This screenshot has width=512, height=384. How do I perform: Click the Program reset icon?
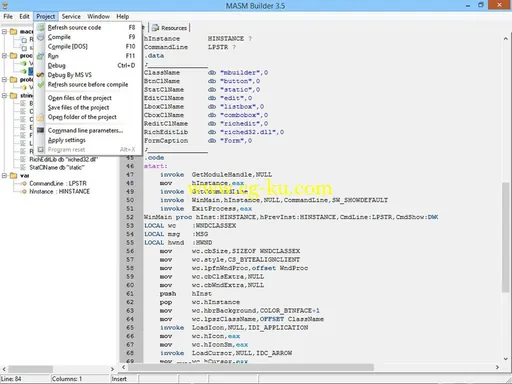pos(40,150)
